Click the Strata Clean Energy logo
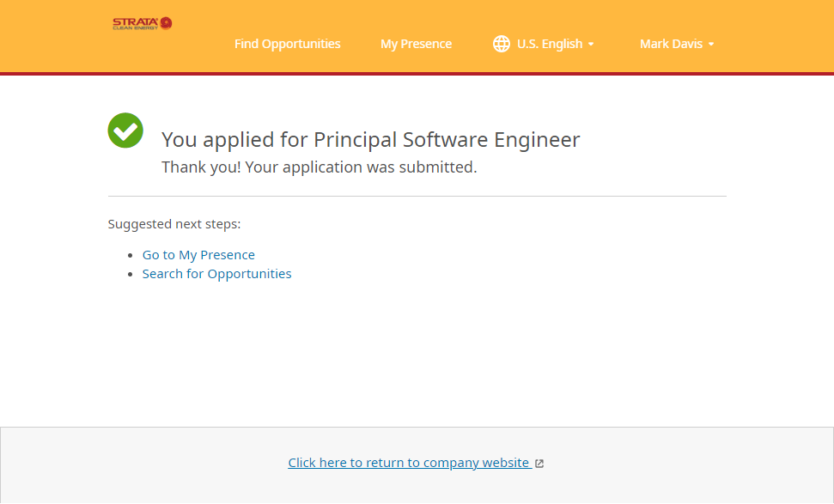 142,23
